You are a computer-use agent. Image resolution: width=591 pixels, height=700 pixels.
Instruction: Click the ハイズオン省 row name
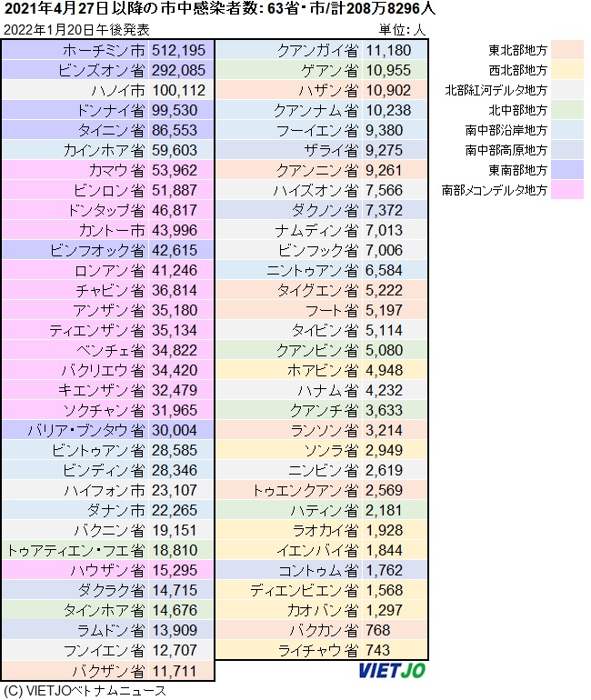(x=316, y=190)
